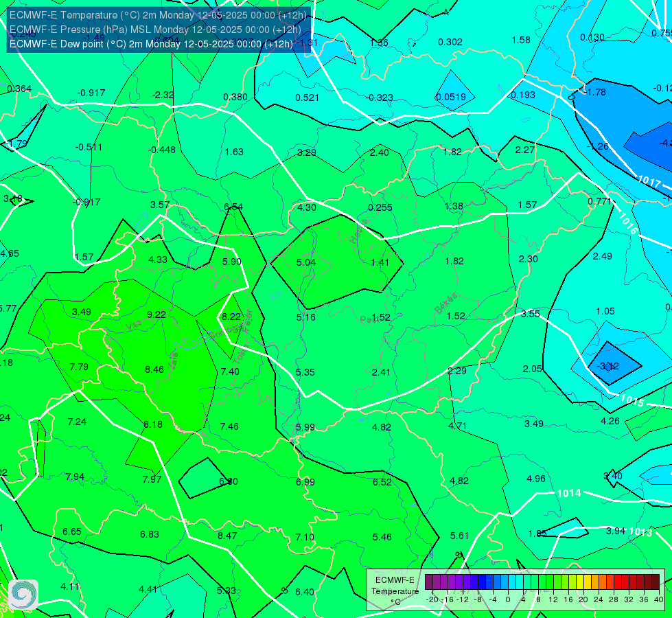672x618 pixels.
Task: Click the 2.49 dew point value
Action: [x=603, y=256]
